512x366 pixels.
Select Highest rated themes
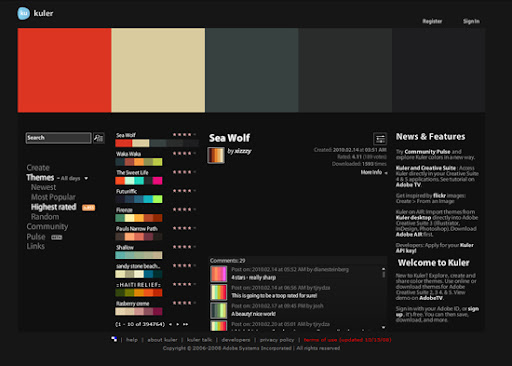tap(53, 207)
